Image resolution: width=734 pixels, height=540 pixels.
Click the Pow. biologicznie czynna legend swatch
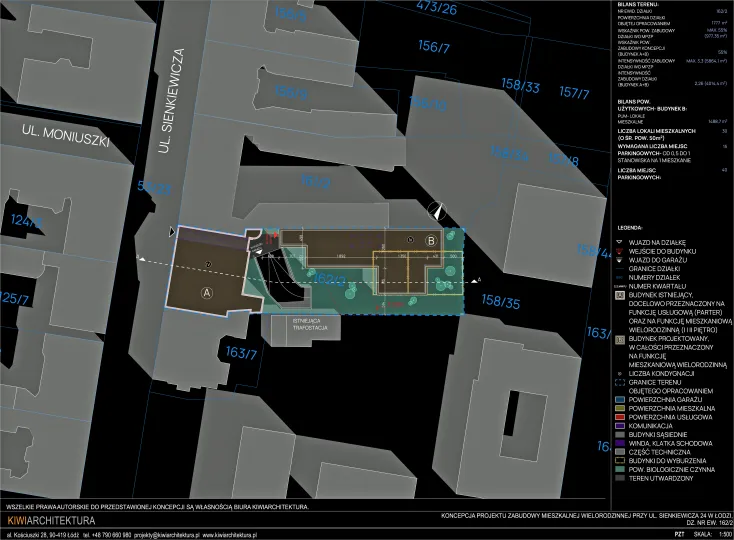620,469
